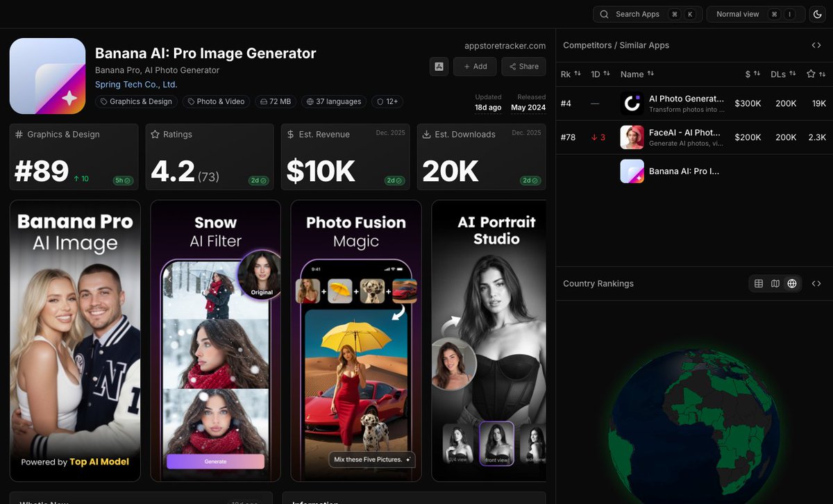
Task: Open the Graphics & Design rank card
Action: 74,157
